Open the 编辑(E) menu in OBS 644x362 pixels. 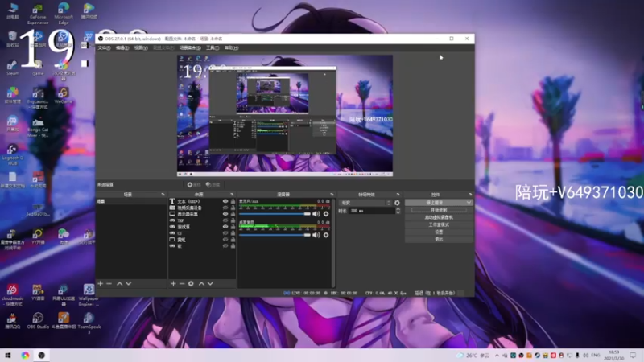coord(122,48)
